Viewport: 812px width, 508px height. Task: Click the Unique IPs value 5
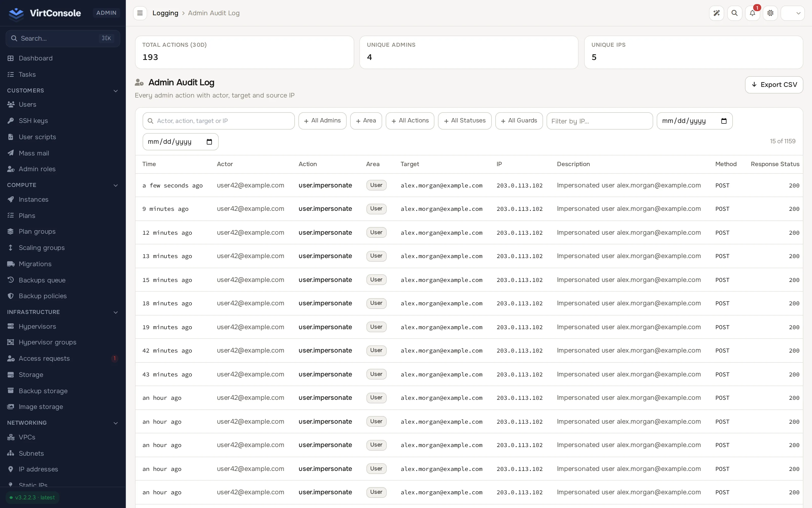[x=594, y=57]
